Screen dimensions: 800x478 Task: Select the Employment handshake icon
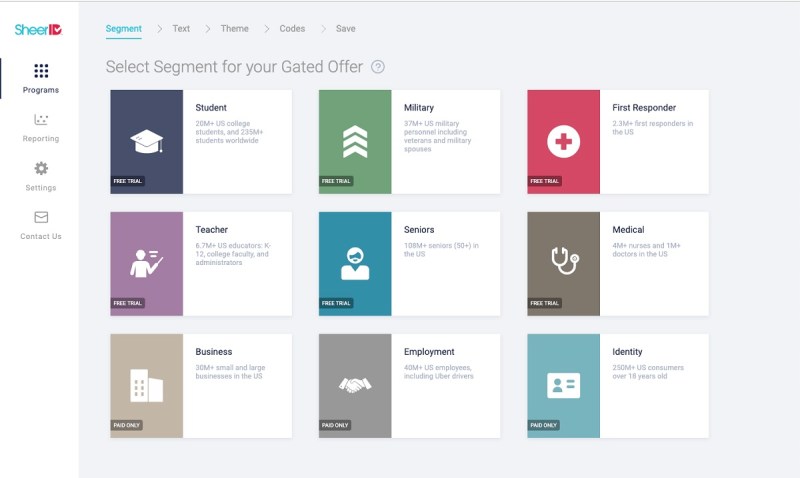coord(355,385)
